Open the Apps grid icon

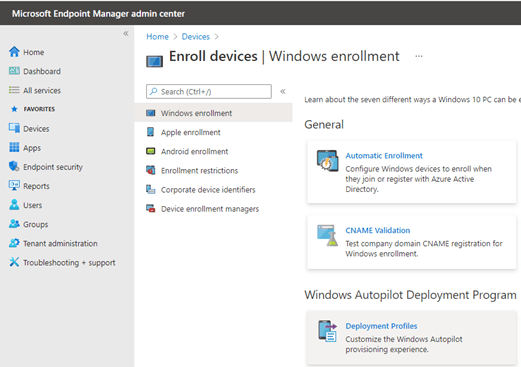[x=14, y=147]
